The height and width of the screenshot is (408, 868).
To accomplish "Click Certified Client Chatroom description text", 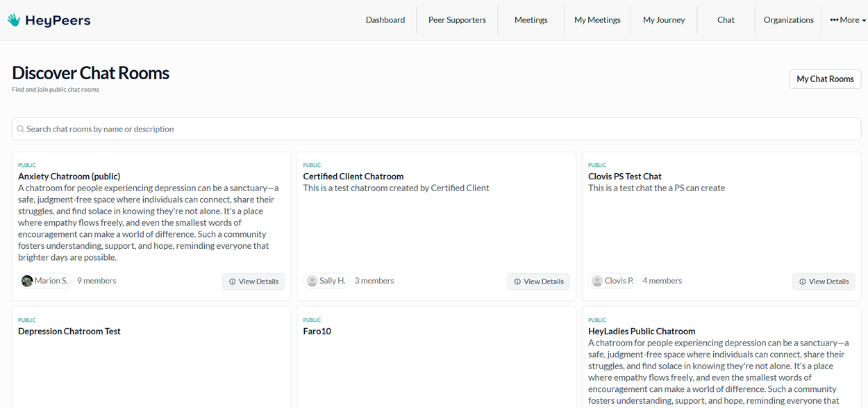I will click(397, 188).
